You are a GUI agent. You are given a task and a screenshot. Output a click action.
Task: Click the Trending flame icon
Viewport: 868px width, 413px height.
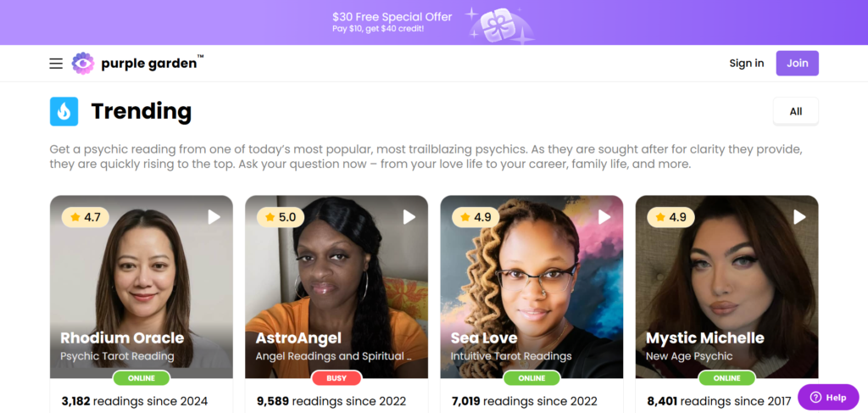pyautogui.click(x=64, y=111)
